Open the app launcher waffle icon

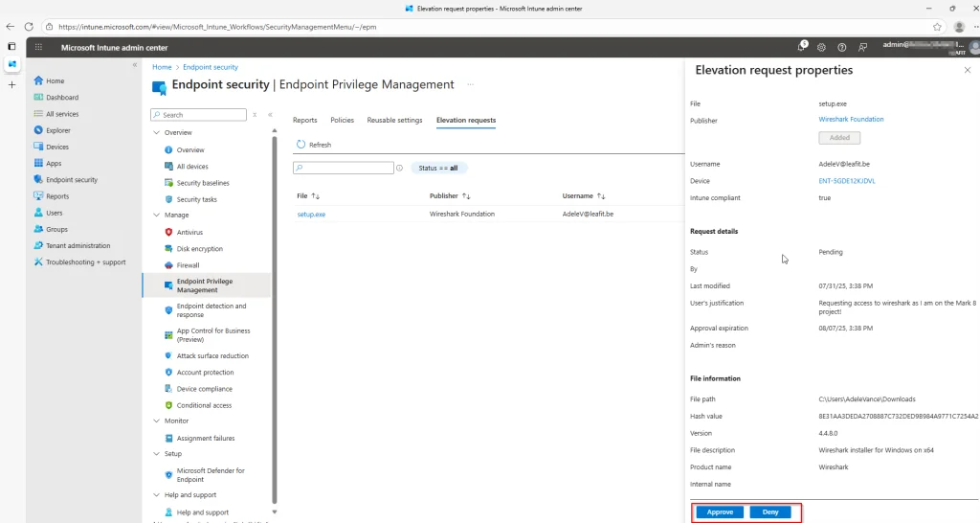(x=38, y=48)
